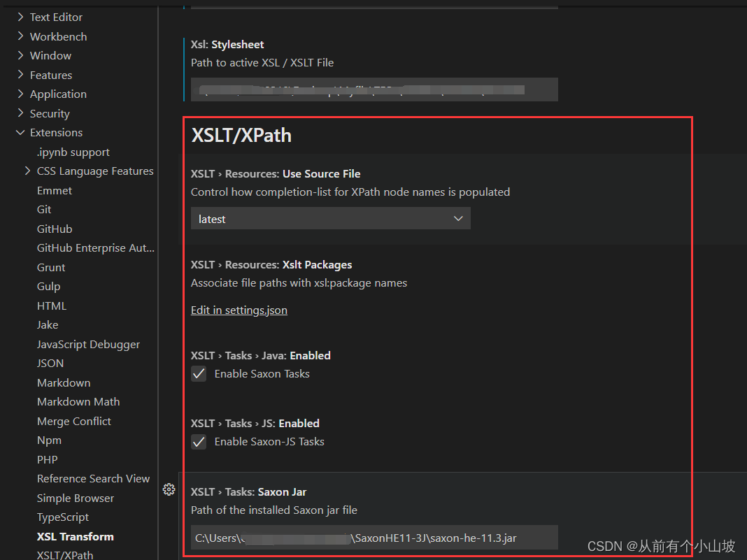Select JavaScript Debugger settings

point(88,344)
